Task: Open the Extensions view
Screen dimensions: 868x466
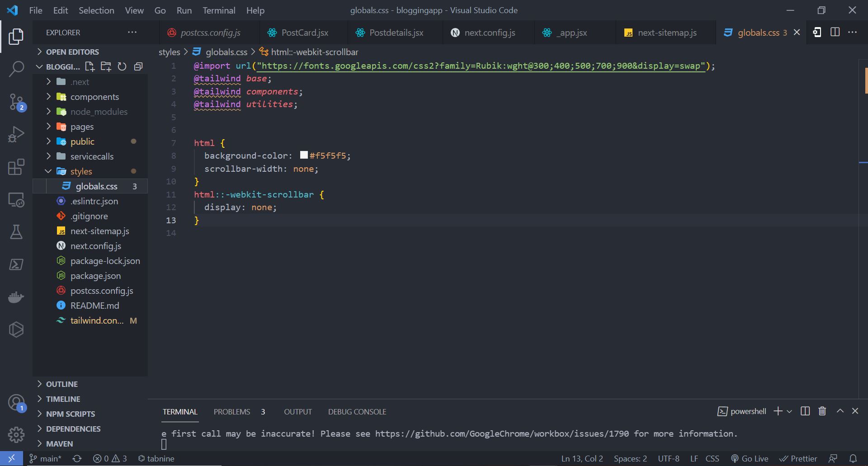Action: click(16, 167)
